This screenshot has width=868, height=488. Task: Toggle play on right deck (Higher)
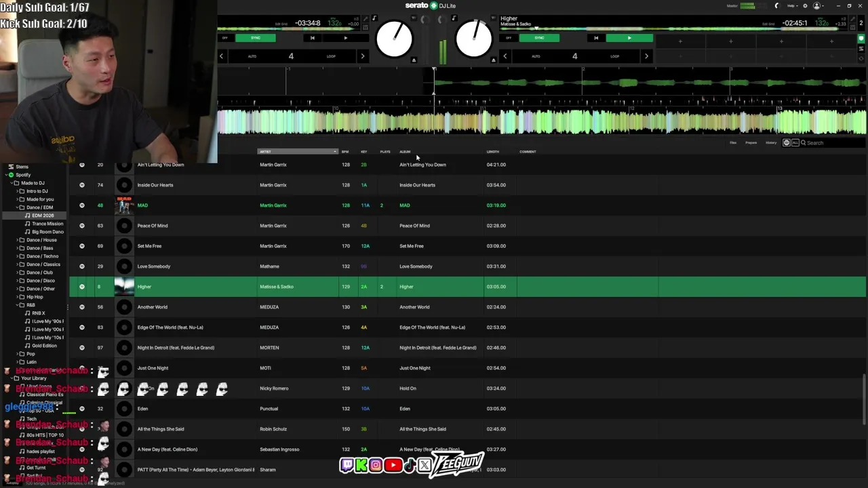629,38
